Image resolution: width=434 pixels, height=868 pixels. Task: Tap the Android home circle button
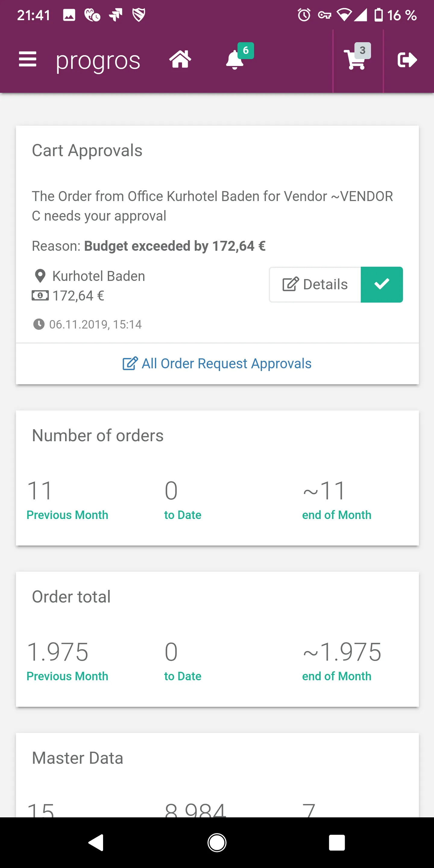pyautogui.click(x=217, y=842)
